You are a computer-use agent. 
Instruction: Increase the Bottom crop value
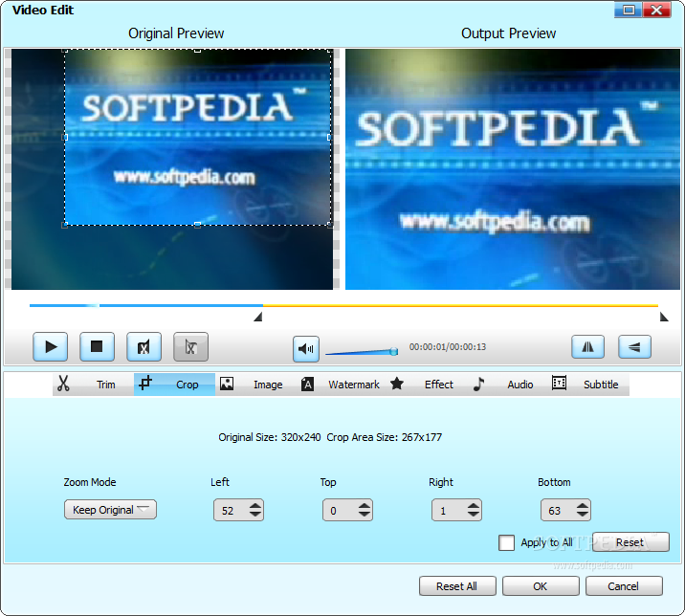[583, 505]
